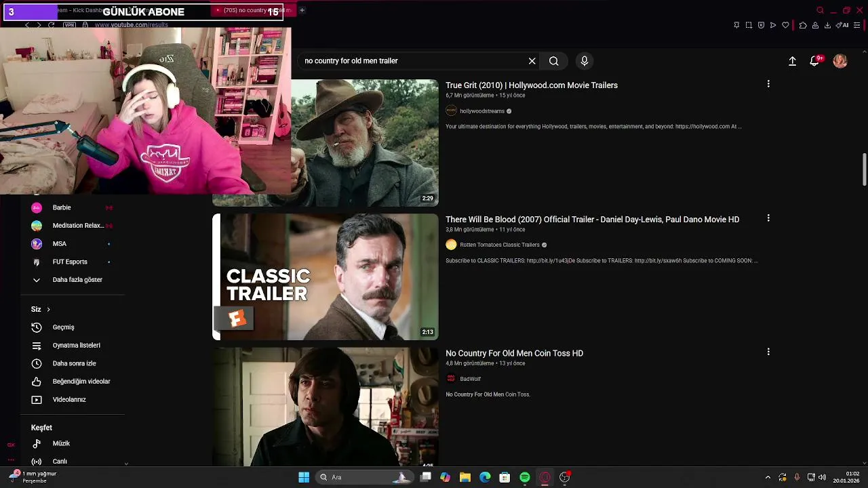This screenshot has width=868, height=488.
Task: Open the volume speaker tray icon
Action: pyautogui.click(x=821, y=477)
